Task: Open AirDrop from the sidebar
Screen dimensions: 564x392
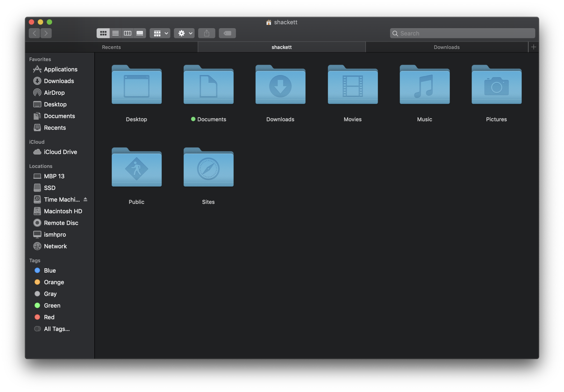Action: coord(54,93)
